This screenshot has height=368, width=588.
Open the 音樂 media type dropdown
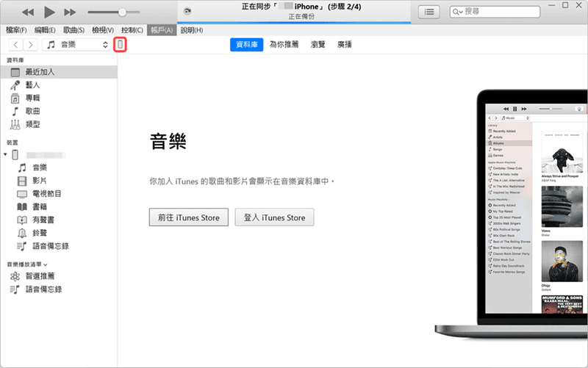tap(76, 45)
